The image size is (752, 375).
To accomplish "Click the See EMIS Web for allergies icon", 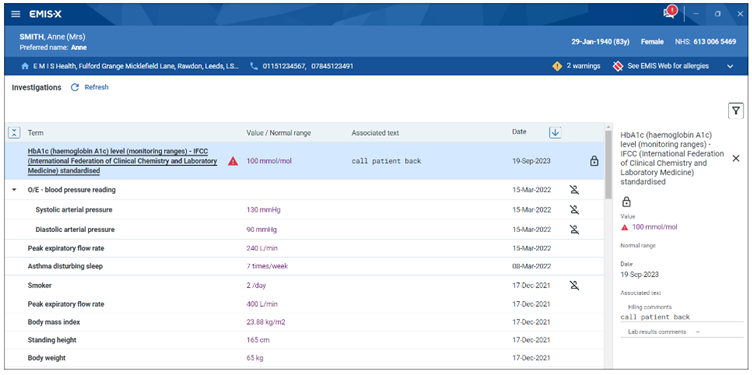I will [x=618, y=66].
